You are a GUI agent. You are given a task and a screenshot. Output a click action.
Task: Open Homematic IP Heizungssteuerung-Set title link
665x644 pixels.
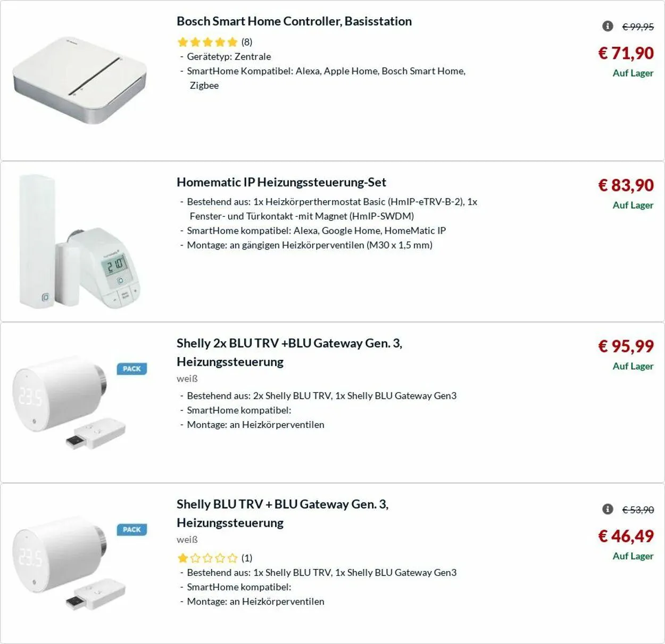tap(281, 182)
